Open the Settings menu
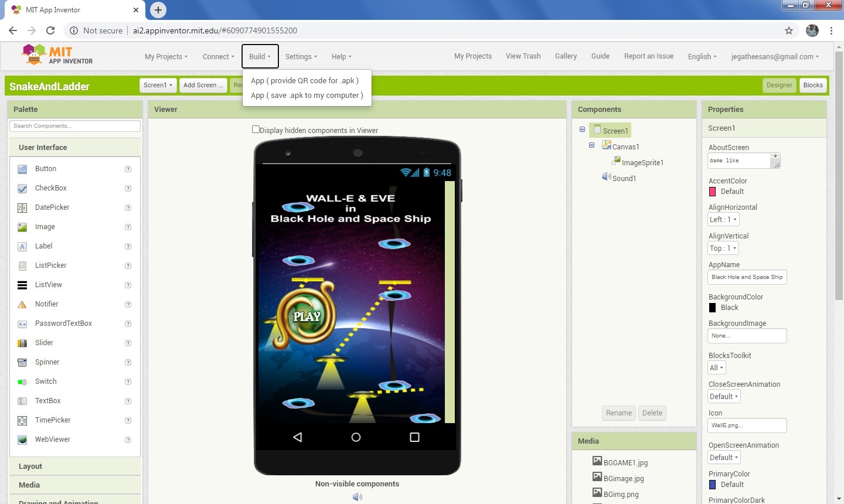 tap(301, 56)
